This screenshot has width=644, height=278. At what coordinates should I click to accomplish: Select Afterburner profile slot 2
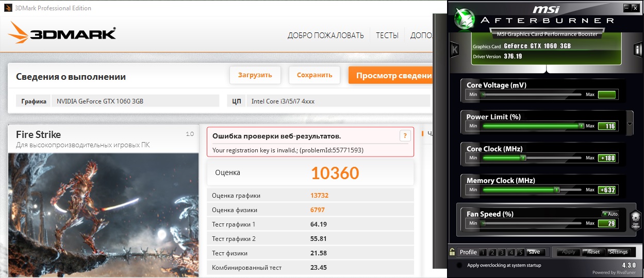492,252
